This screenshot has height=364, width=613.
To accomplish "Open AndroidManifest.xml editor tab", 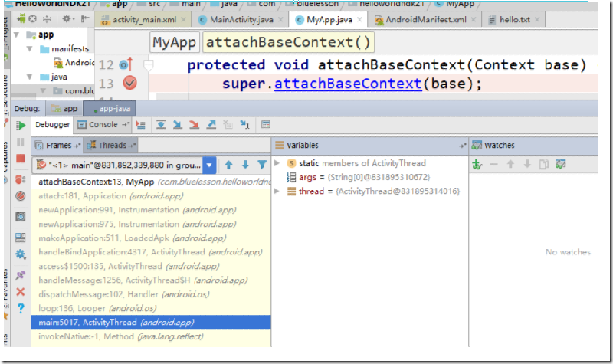I will click(425, 20).
